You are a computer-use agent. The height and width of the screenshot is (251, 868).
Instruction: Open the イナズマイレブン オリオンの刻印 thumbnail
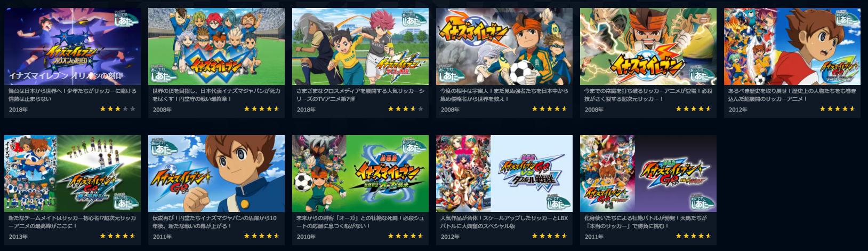coord(73,46)
